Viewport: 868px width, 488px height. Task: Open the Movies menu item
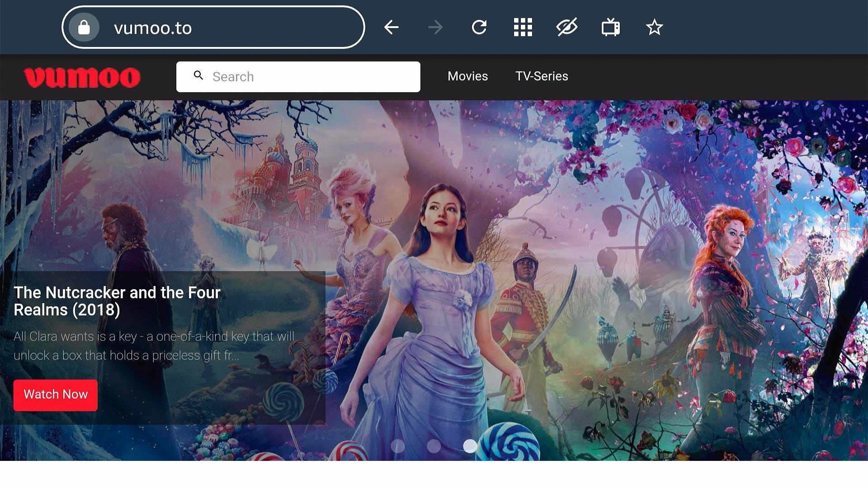click(x=467, y=76)
